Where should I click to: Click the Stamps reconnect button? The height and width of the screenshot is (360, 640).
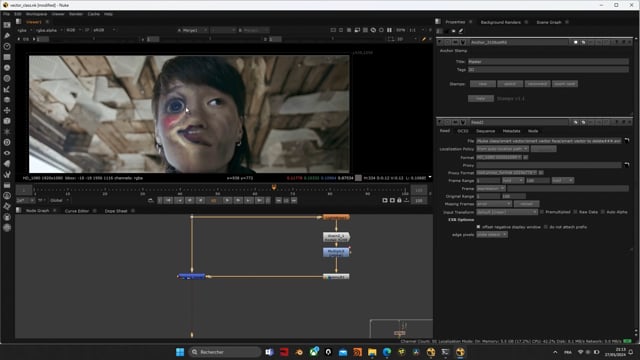(537, 84)
